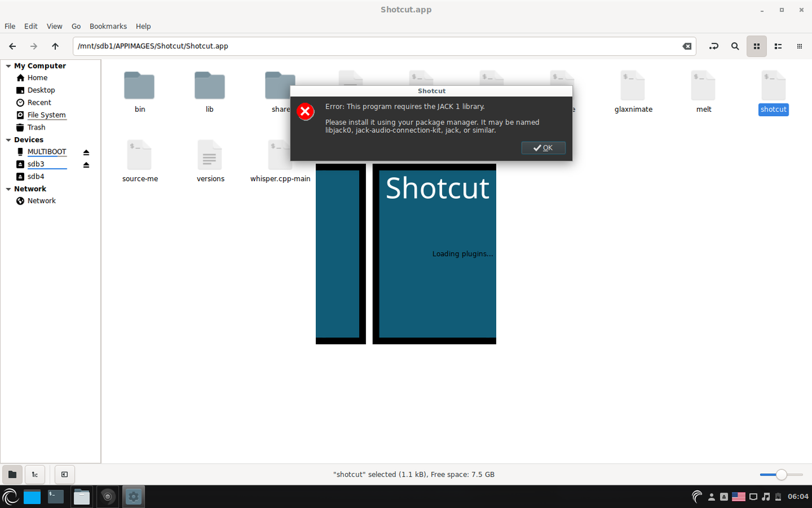Image resolution: width=812 pixels, height=508 pixels.
Task: Open the taskbar start menu
Action: click(10, 497)
